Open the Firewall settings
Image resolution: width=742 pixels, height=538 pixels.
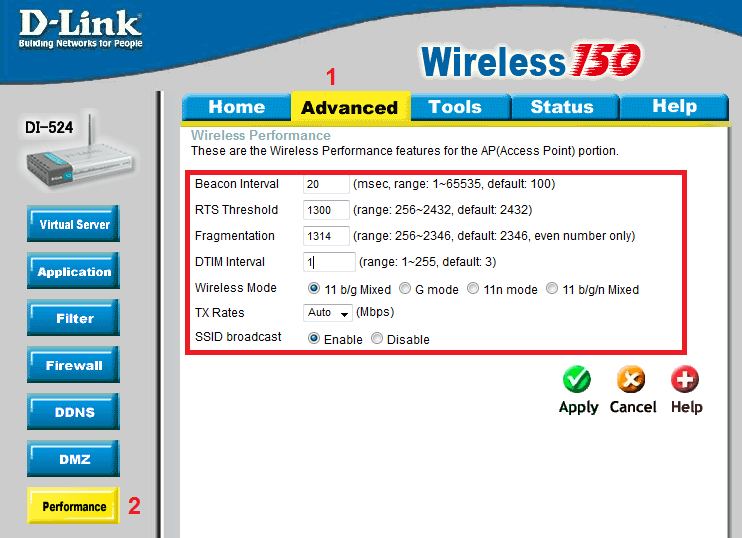pyautogui.click(x=73, y=364)
